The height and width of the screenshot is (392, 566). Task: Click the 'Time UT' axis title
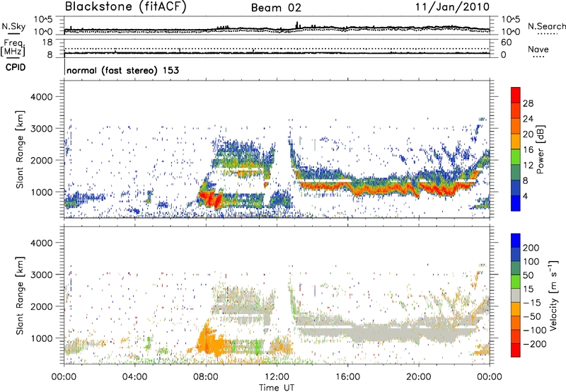pos(277,388)
